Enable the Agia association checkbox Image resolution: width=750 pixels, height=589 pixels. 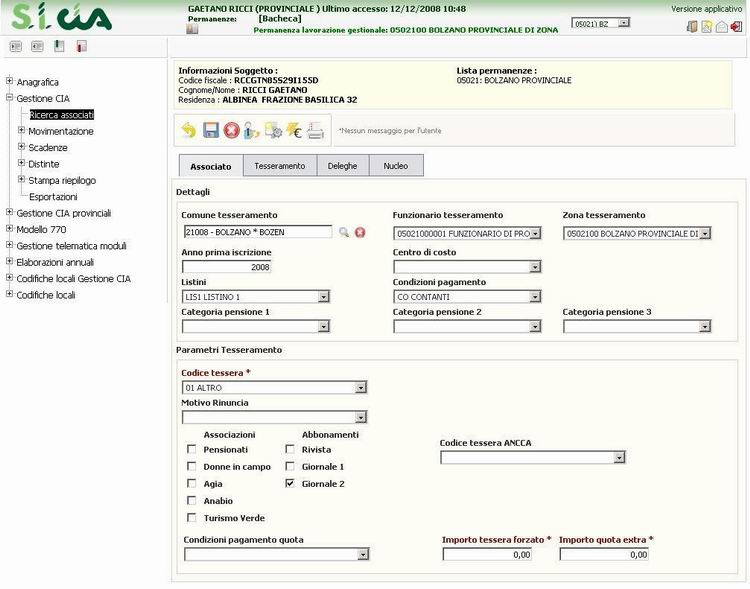[192, 483]
